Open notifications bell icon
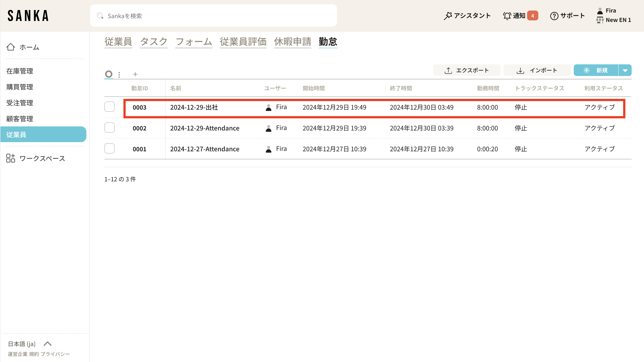The height and width of the screenshot is (362, 644). pyautogui.click(x=507, y=16)
